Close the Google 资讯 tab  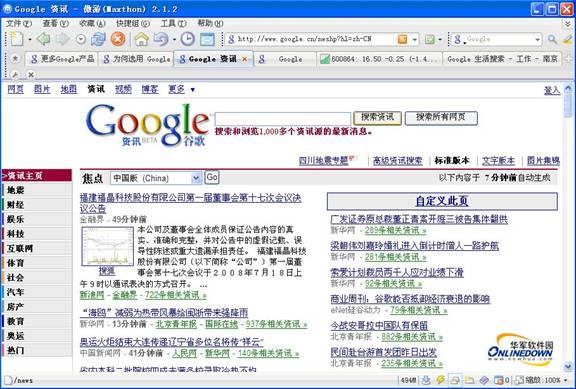pyautogui.click(x=245, y=59)
